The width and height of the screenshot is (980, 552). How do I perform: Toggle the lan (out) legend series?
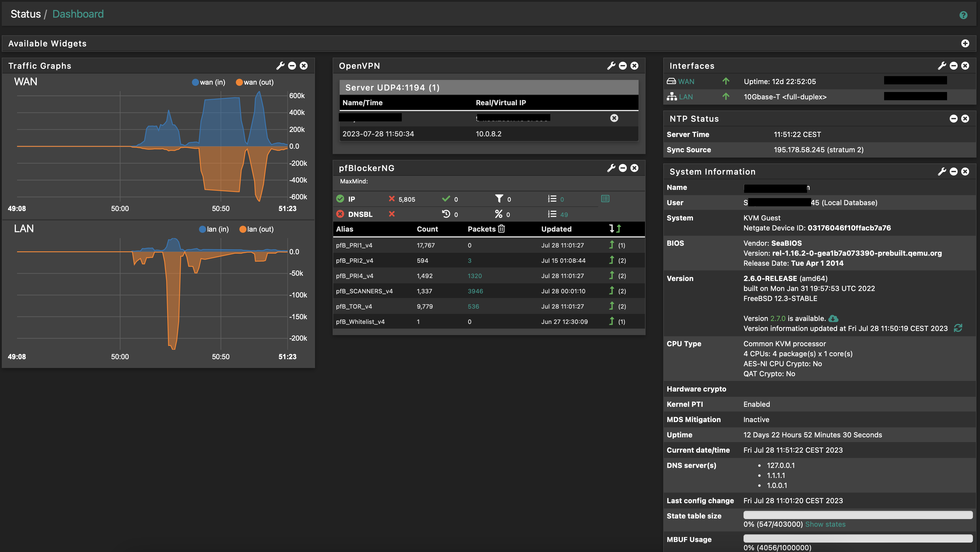(x=256, y=229)
